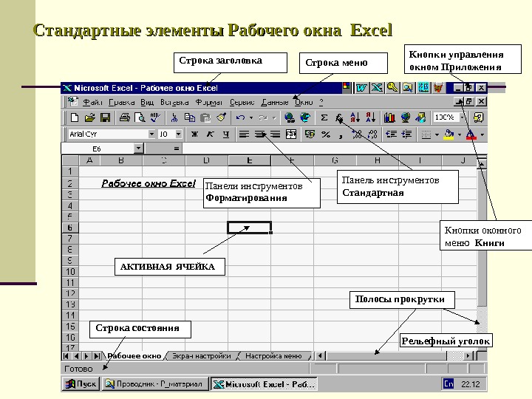
Task: Expand the Arial Cyr font dropdown
Action: pos(151,134)
